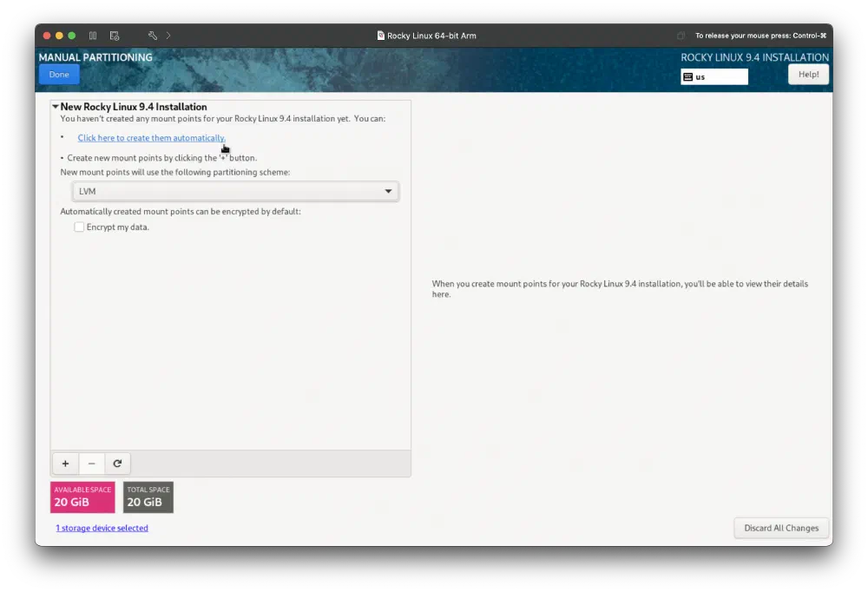Click here to create mount points automatically
The height and width of the screenshot is (592, 868).
coord(151,137)
